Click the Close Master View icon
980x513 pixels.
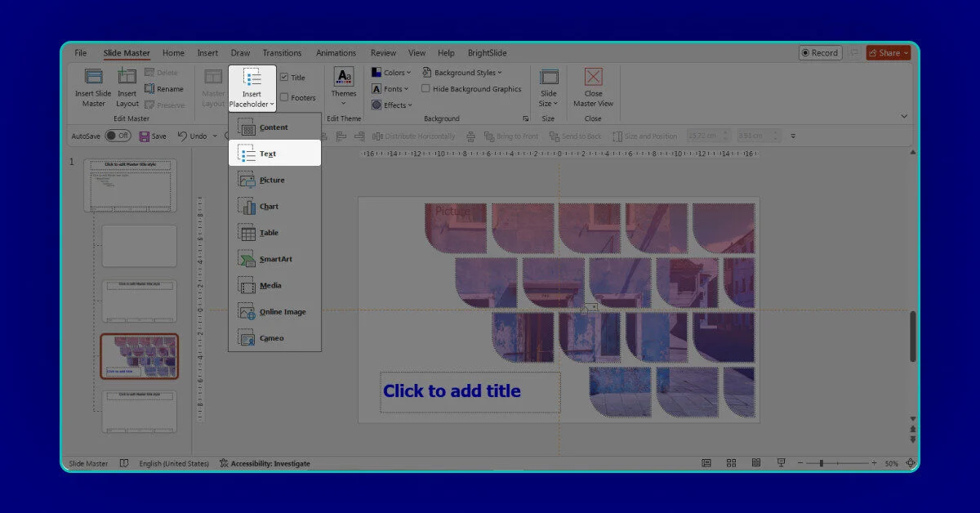(593, 78)
